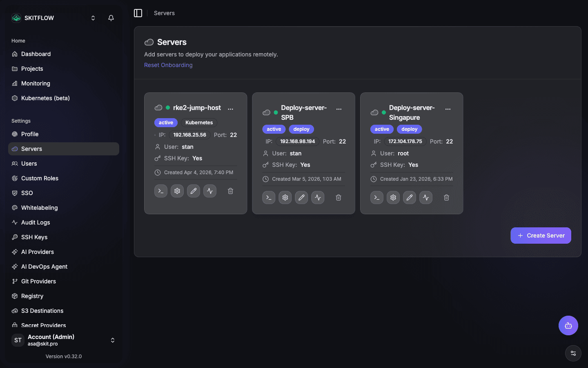588x368 pixels.
Task: Click the deploy badge on Deploy-server-Singapure
Action: (410, 129)
